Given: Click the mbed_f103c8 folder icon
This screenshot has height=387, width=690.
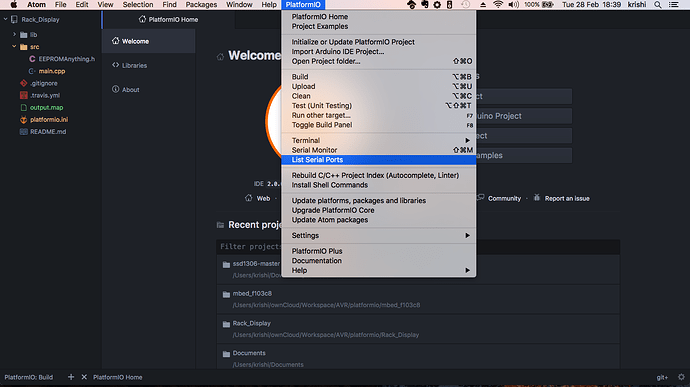Looking at the screenshot, I should [x=226, y=294].
